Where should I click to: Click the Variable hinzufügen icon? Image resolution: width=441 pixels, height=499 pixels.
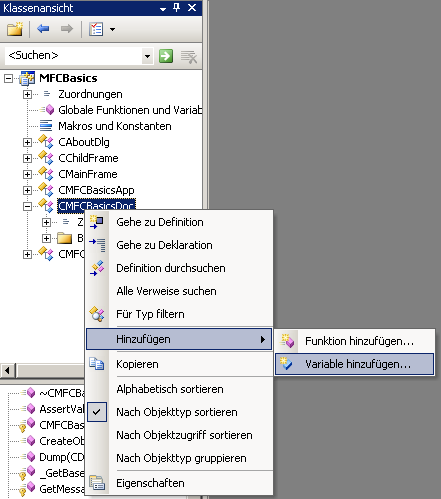286,364
